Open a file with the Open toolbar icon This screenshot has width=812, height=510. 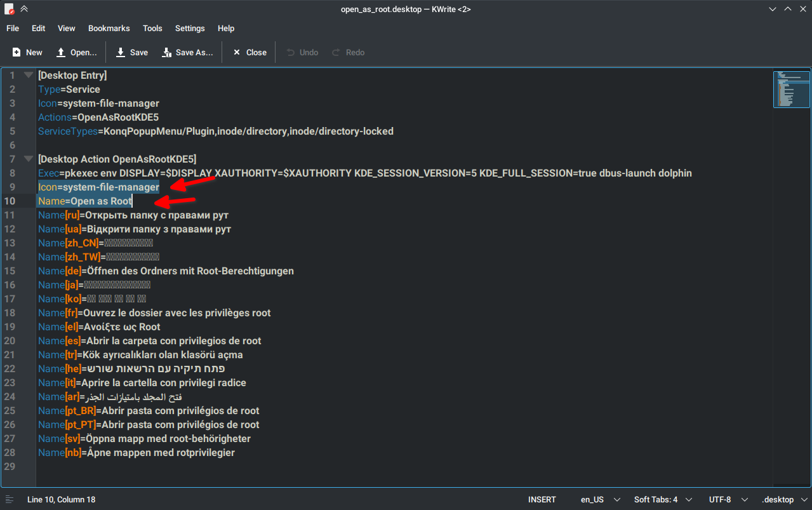click(61, 53)
